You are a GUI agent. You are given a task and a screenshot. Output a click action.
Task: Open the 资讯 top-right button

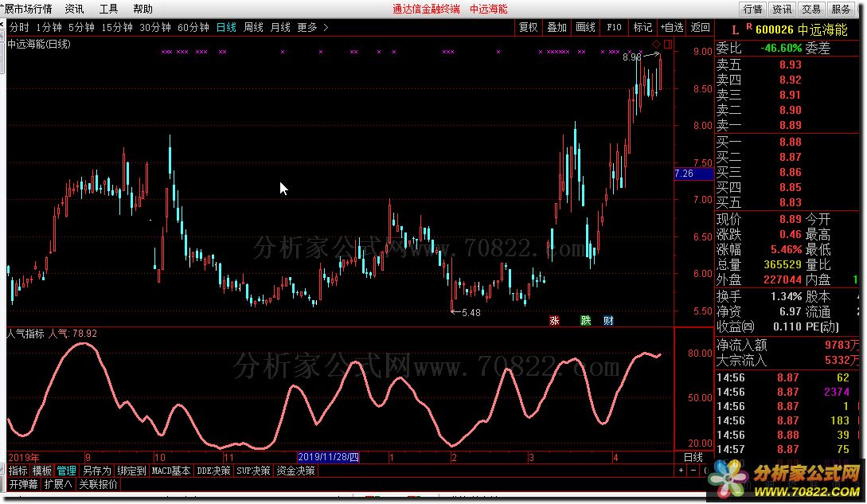(782, 9)
